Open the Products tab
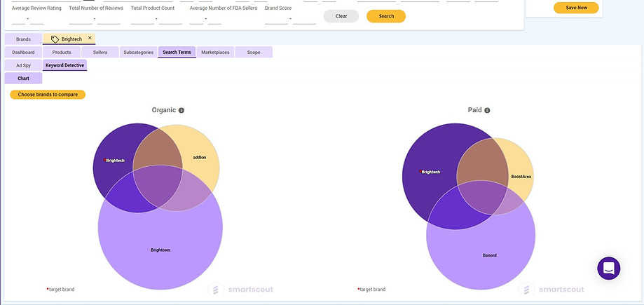Viewport: 644px width, 305px height. tap(62, 52)
